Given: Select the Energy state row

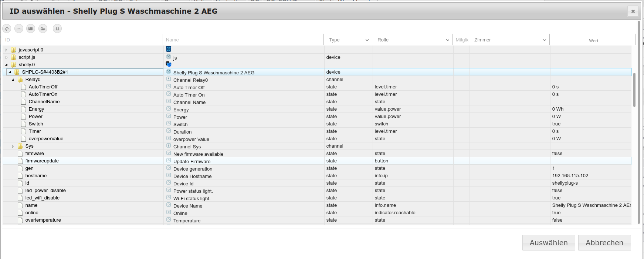Looking at the screenshot, I should tap(317, 109).
